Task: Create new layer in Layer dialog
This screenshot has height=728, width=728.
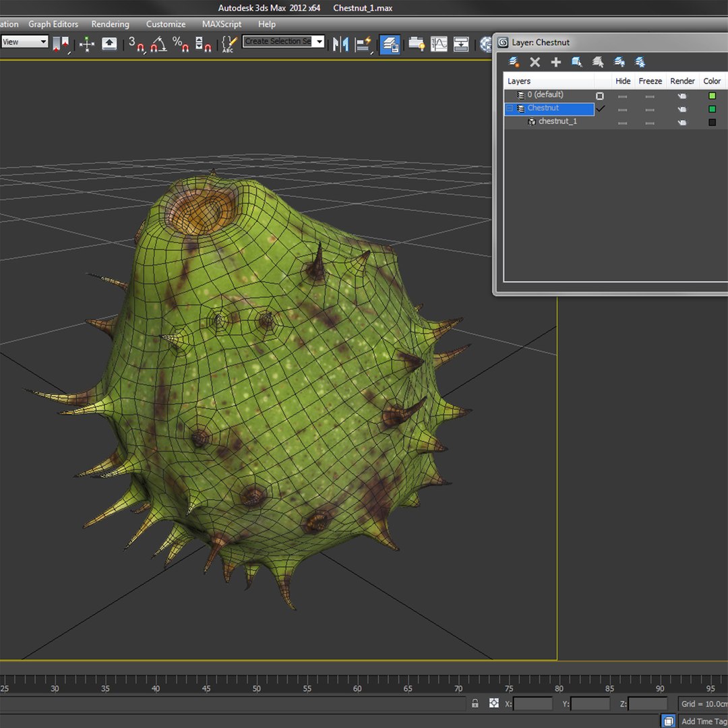Action: 514,62
